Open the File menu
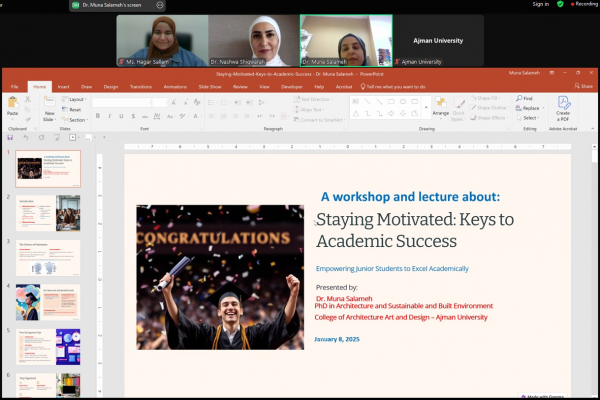The image size is (600, 400). (x=15, y=87)
